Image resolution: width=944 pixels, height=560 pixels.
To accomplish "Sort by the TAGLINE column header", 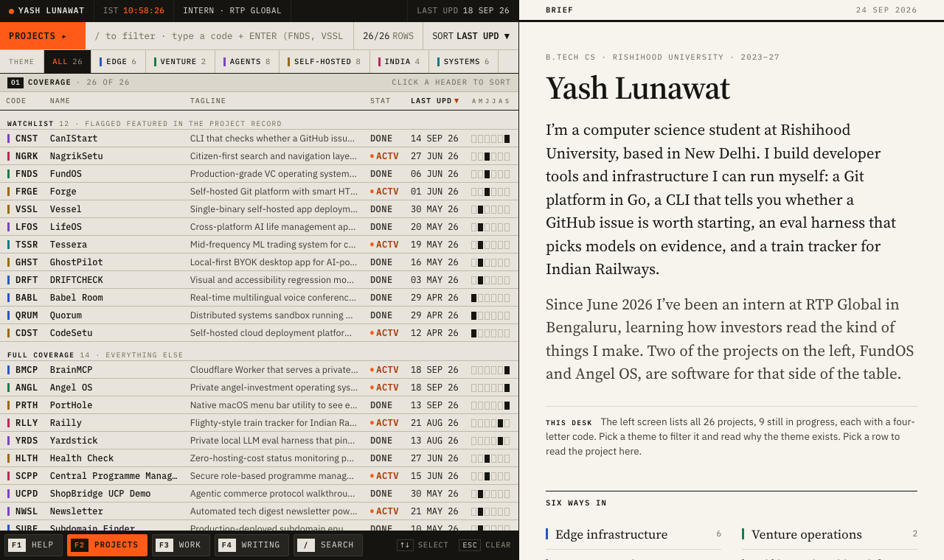I will pyautogui.click(x=208, y=101).
